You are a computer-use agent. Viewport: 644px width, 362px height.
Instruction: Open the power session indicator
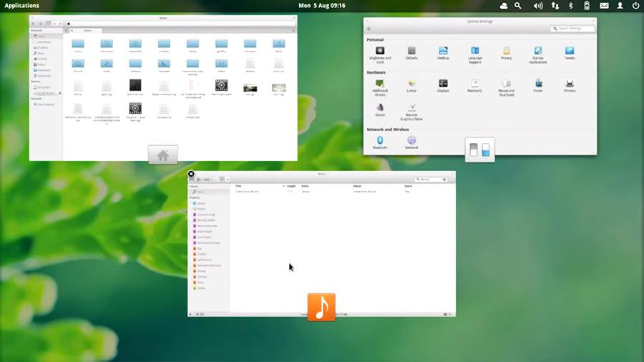[635, 6]
